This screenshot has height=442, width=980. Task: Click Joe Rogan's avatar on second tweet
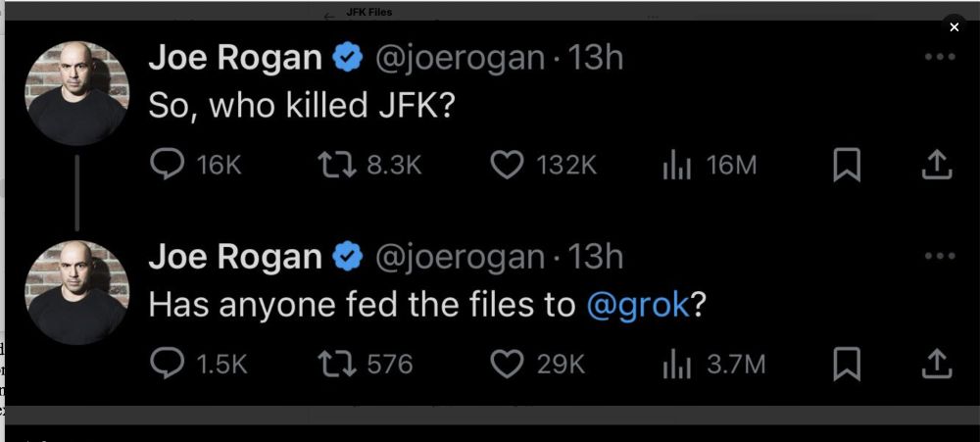(x=76, y=292)
